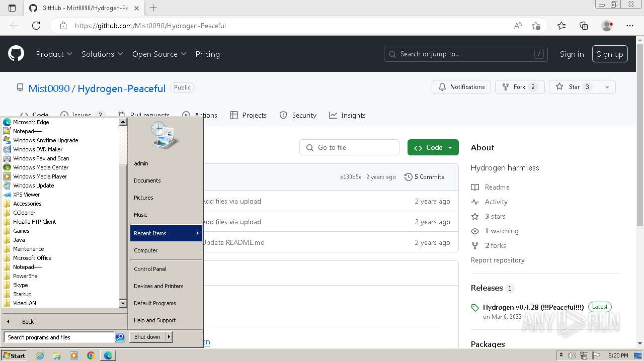Open File Explorer from taskbar
This screenshot has width=644, height=362.
click(x=57, y=355)
